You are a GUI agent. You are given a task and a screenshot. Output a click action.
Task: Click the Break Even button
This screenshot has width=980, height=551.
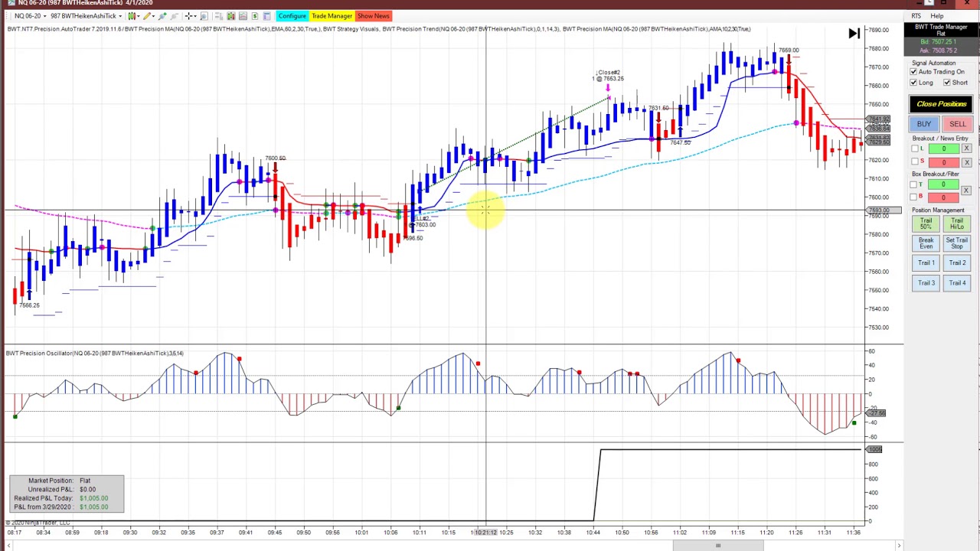point(926,243)
